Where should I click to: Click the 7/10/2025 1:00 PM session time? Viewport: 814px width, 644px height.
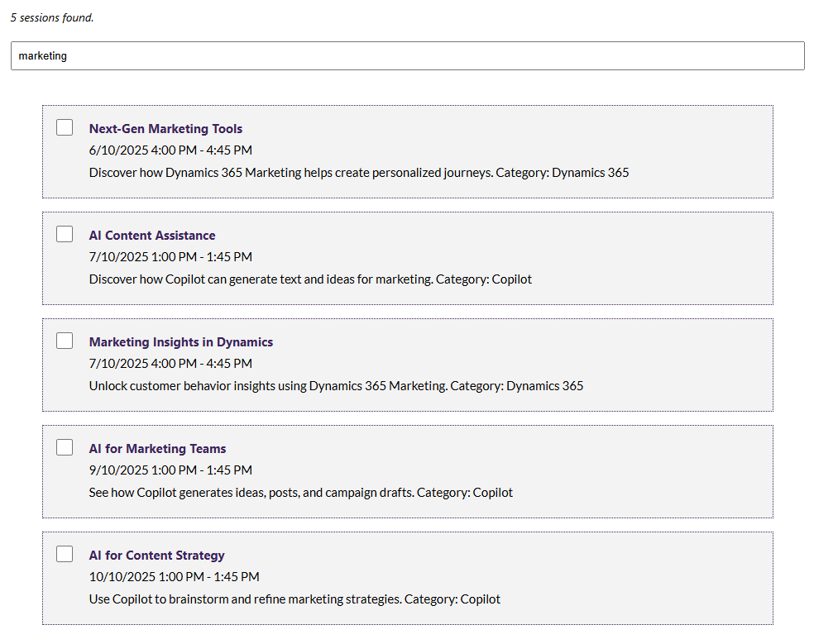click(x=170, y=257)
